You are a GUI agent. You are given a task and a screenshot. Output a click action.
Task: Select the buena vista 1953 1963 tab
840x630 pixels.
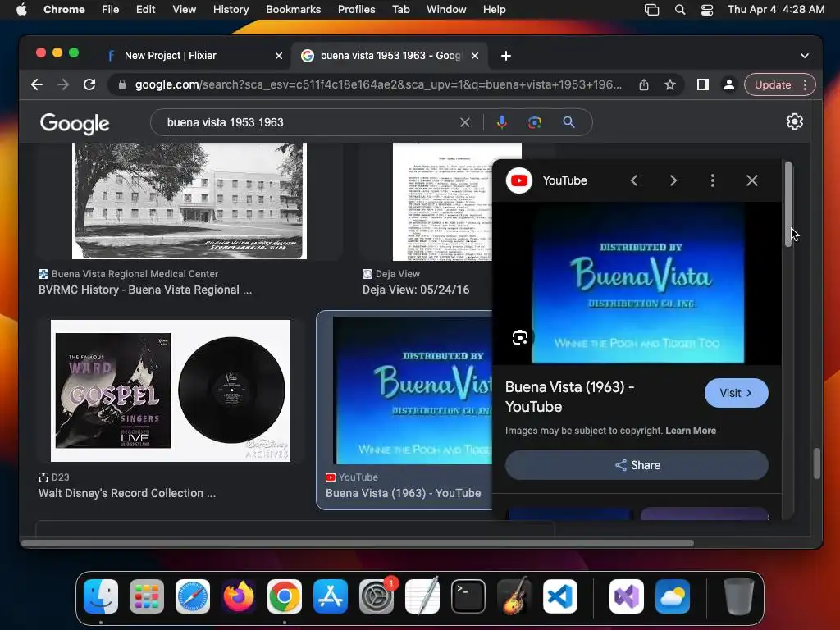390,56
